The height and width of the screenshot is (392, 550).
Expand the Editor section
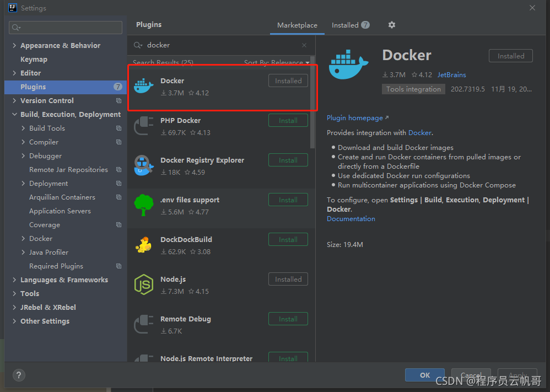tap(14, 73)
